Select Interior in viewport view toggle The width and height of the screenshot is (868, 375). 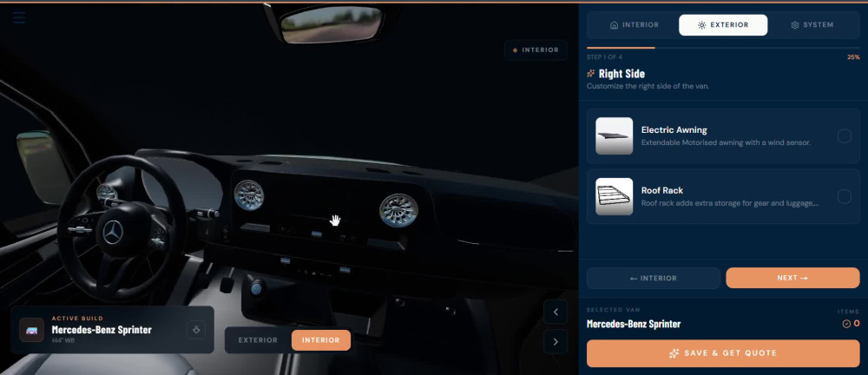[321, 340]
